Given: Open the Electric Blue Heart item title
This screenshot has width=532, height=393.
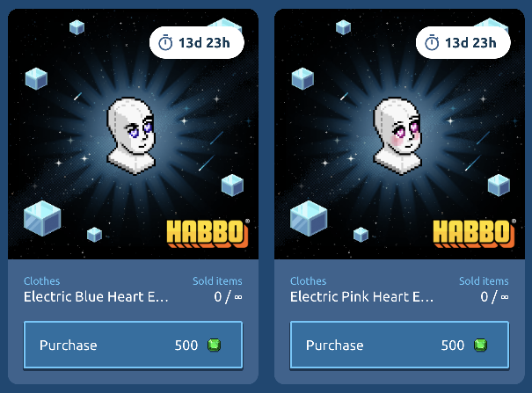Looking at the screenshot, I should tap(96, 296).
